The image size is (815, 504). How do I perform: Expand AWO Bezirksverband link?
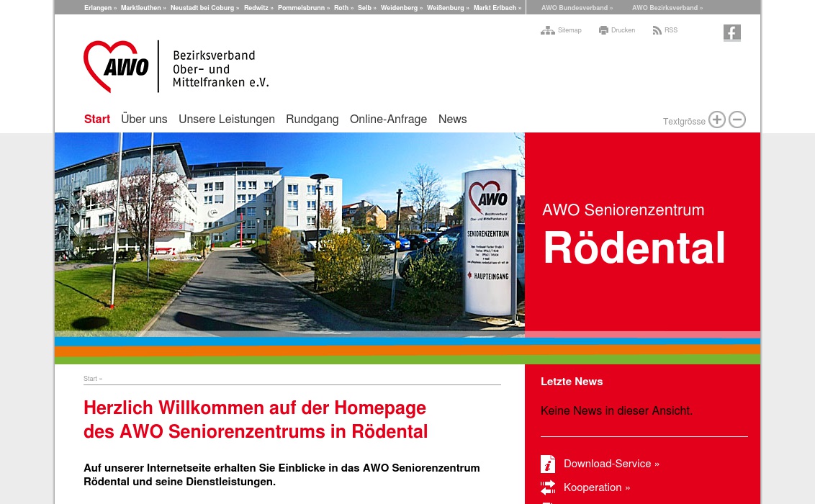click(665, 8)
